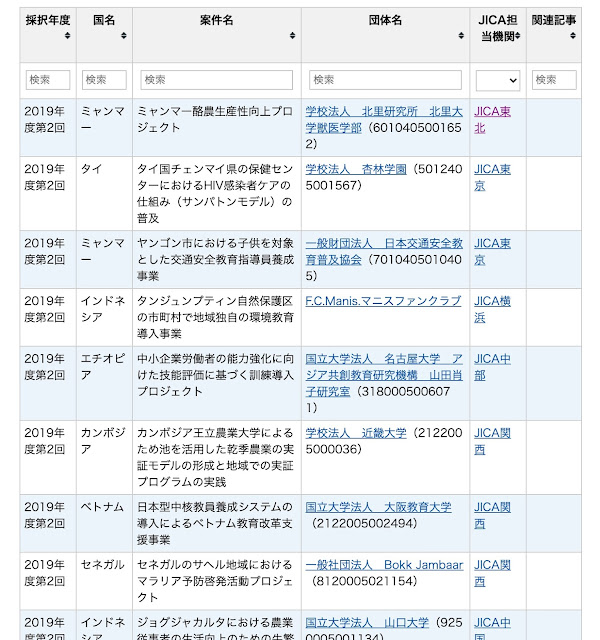600x640 pixels.
Task: Select タイ国チェンマイ県の保健センター project cell
Action: point(217,193)
